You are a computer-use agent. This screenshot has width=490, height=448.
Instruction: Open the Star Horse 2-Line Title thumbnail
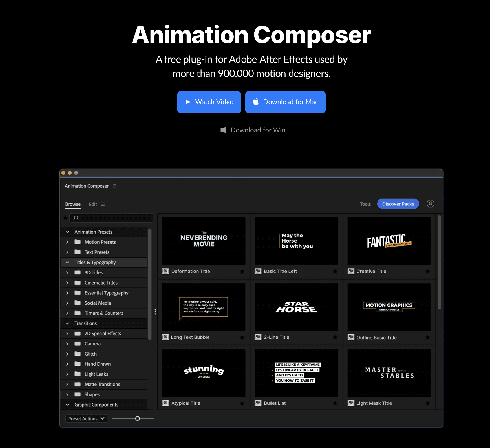[296, 307]
